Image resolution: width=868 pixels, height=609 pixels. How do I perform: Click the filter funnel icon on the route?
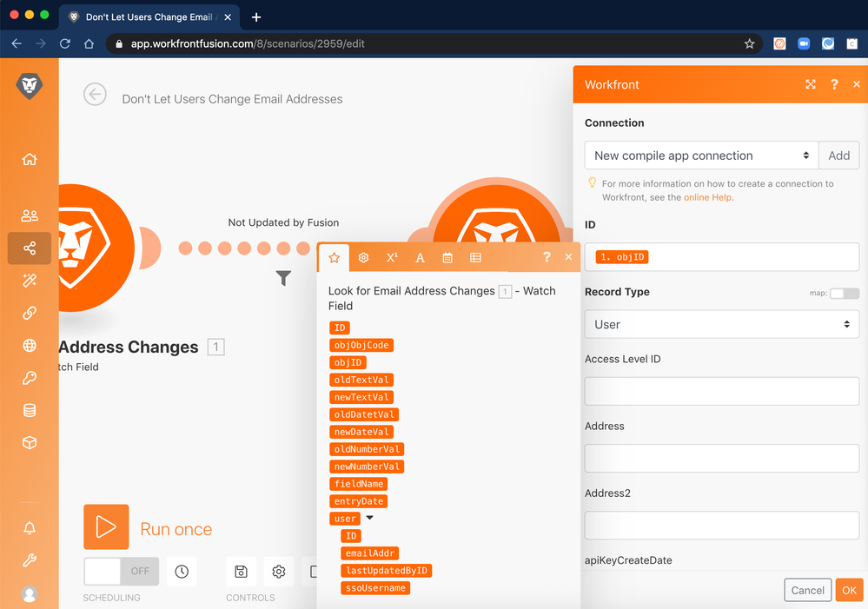(283, 278)
